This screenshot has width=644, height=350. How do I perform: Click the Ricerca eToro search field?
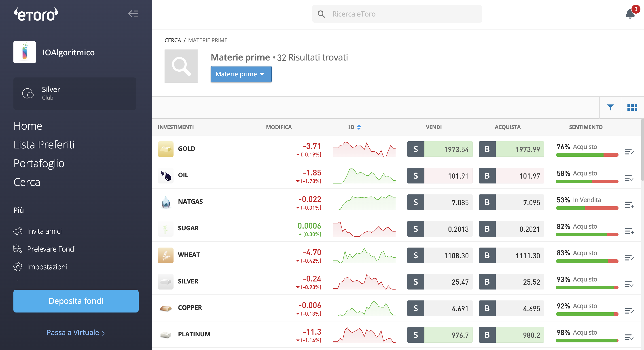[397, 14]
